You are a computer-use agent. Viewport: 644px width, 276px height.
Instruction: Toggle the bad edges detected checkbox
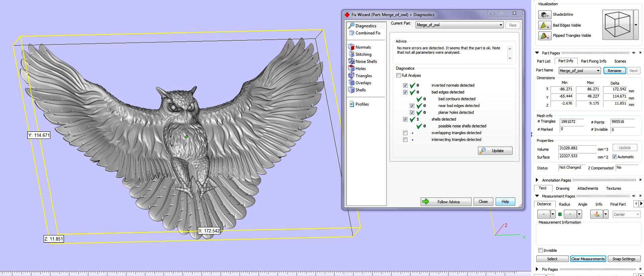(405, 92)
